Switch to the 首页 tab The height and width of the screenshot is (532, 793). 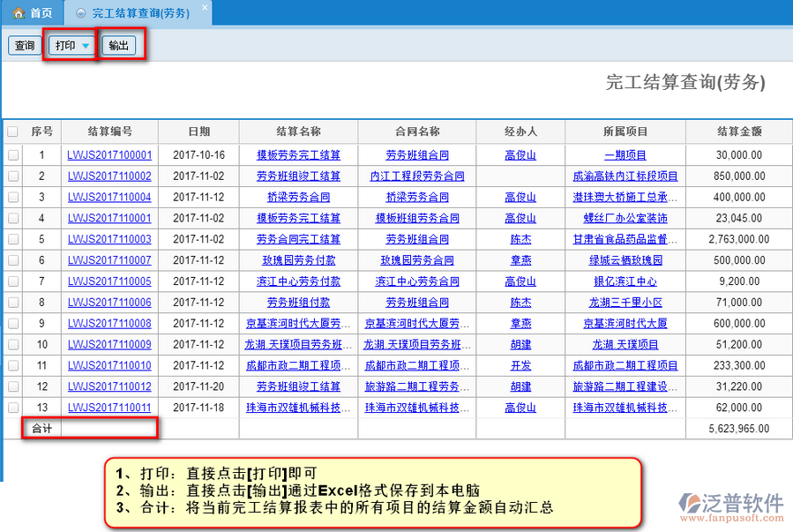pyautogui.click(x=33, y=13)
